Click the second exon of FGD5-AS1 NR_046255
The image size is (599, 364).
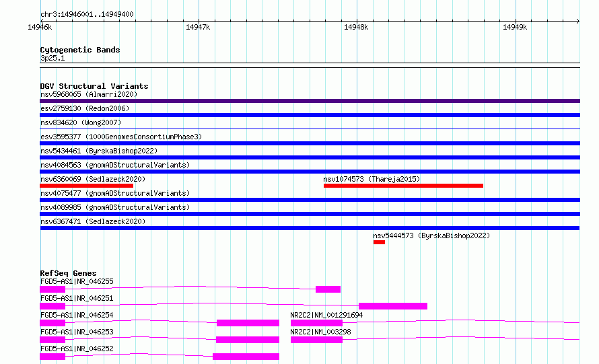click(x=328, y=289)
